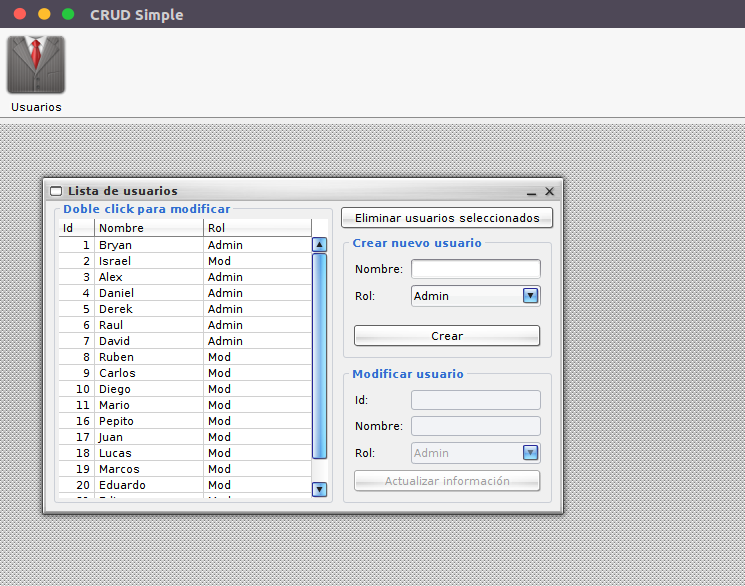Click the Id field in Modificar usuario

pos(476,400)
